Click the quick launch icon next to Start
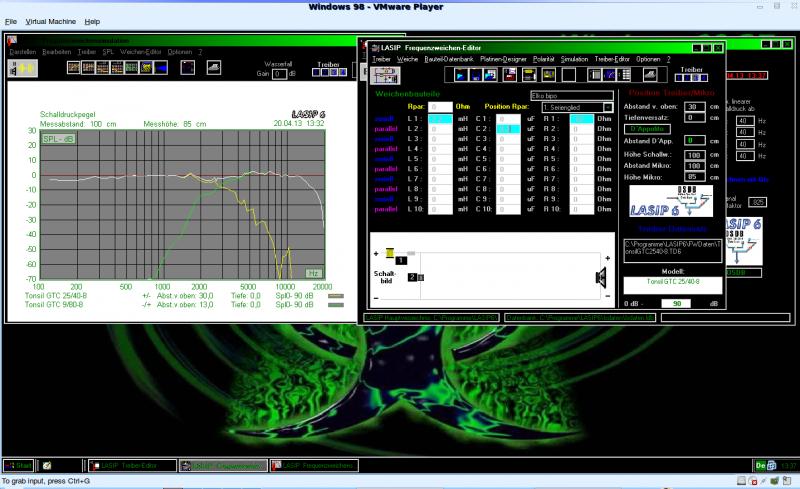 click(x=47, y=466)
